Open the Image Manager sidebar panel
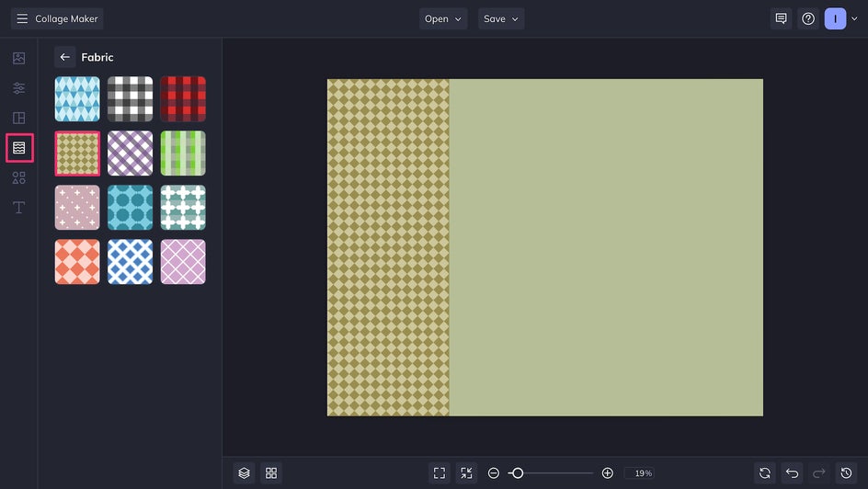The width and height of the screenshot is (868, 489). pyautogui.click(x=18, y=58)
